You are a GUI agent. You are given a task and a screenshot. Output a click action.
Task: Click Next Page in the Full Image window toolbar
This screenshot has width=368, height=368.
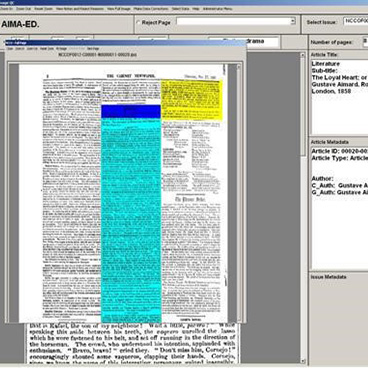[93, 49]
